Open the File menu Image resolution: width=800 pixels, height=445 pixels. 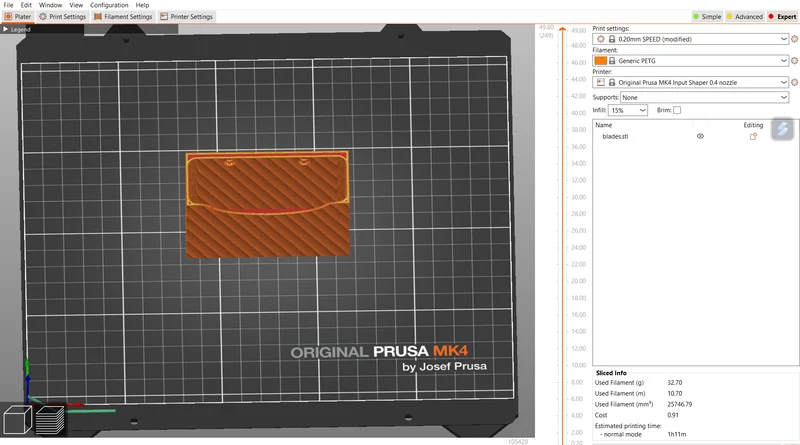click(8, 5)
